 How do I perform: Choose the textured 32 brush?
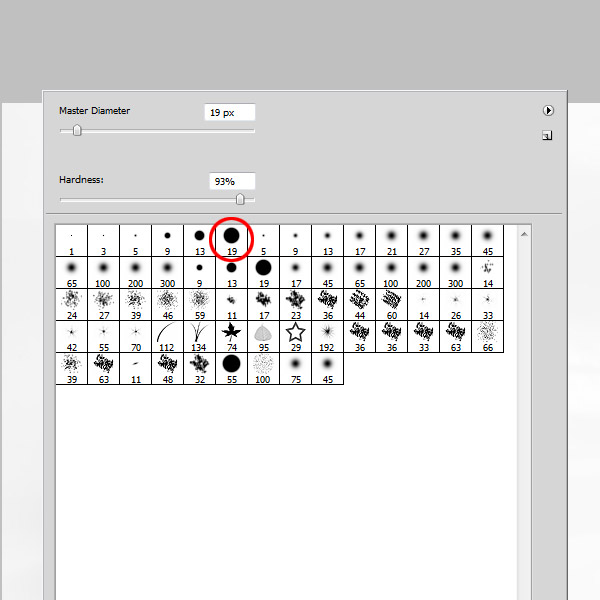click(199, 369)
